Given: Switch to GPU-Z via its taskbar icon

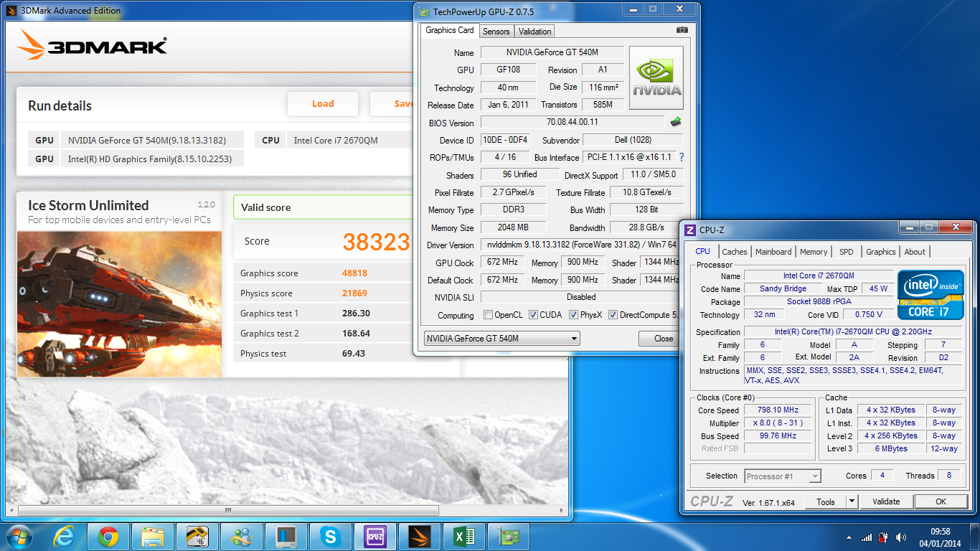Looking at the screenshot, I should coord(509,536).
